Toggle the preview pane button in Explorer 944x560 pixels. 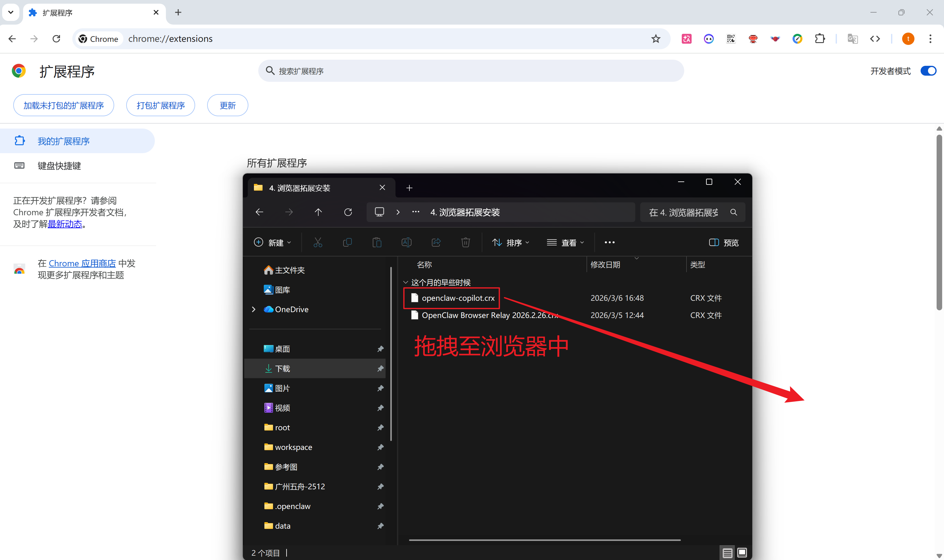724,242
